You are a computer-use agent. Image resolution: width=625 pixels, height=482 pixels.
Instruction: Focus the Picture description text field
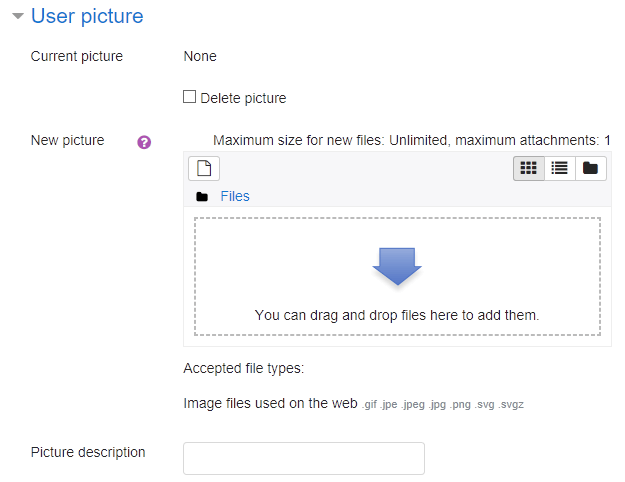point(304,458)
